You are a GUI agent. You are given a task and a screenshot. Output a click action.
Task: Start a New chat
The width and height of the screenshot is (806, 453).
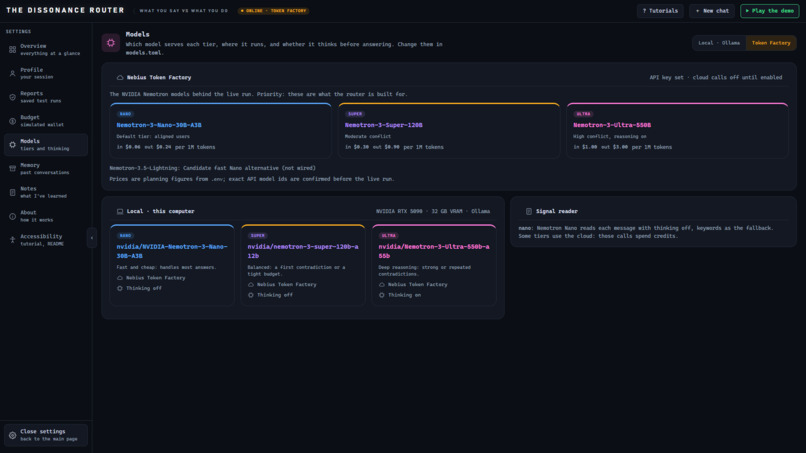pyautogui.click(x=712, y=11)
